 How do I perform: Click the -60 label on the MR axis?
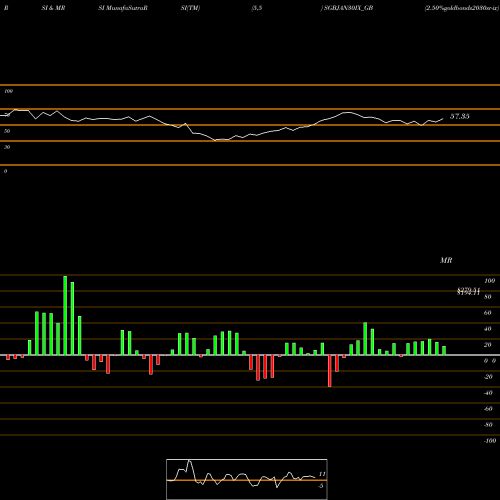(x=488, y=409)
